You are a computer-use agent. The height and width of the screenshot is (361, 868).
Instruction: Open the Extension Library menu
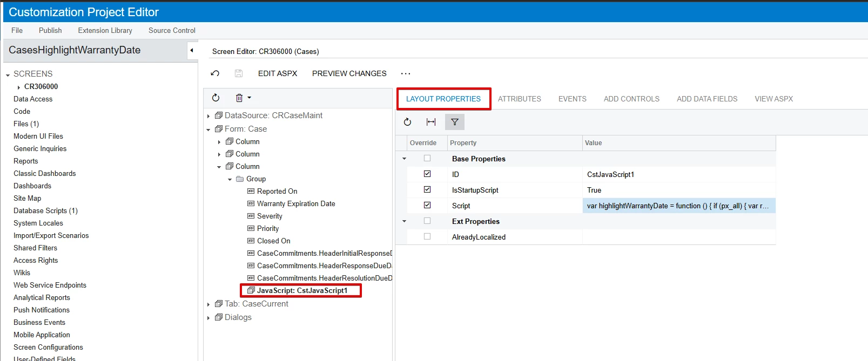(105, 31)
